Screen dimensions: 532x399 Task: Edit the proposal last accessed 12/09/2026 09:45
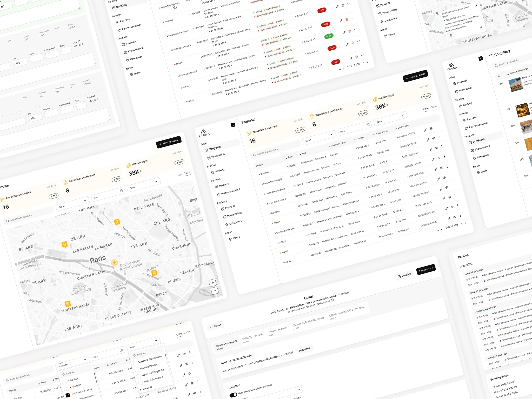pyautogui.click(x=428, y=140)
